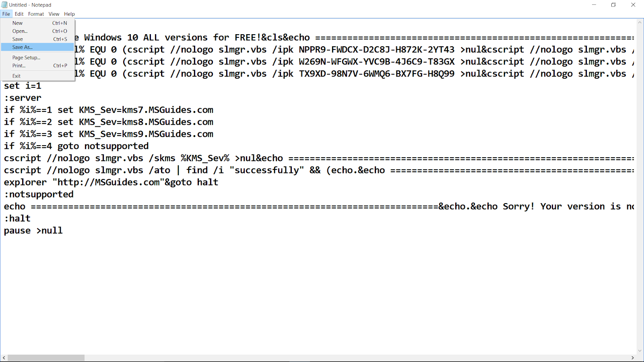The height and width of the screenshot is (362, 644).
Task: Select New in the File menu
Action: pyautogui.click(x=18, y=23)
